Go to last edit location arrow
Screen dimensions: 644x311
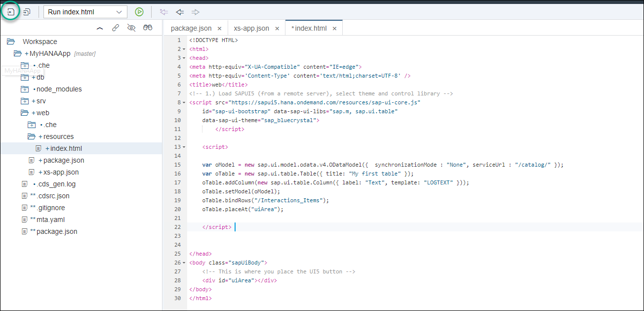[x=164, y=11]
